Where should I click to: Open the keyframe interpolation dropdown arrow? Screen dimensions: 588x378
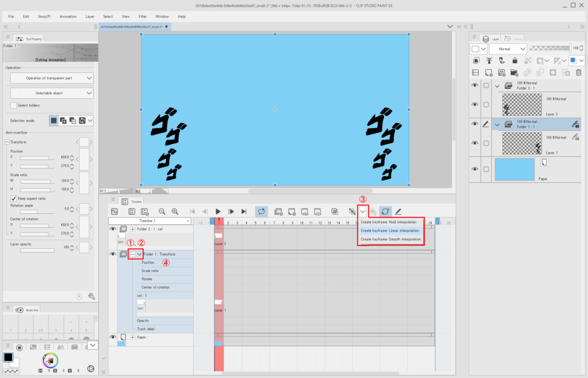coord(362,211)
